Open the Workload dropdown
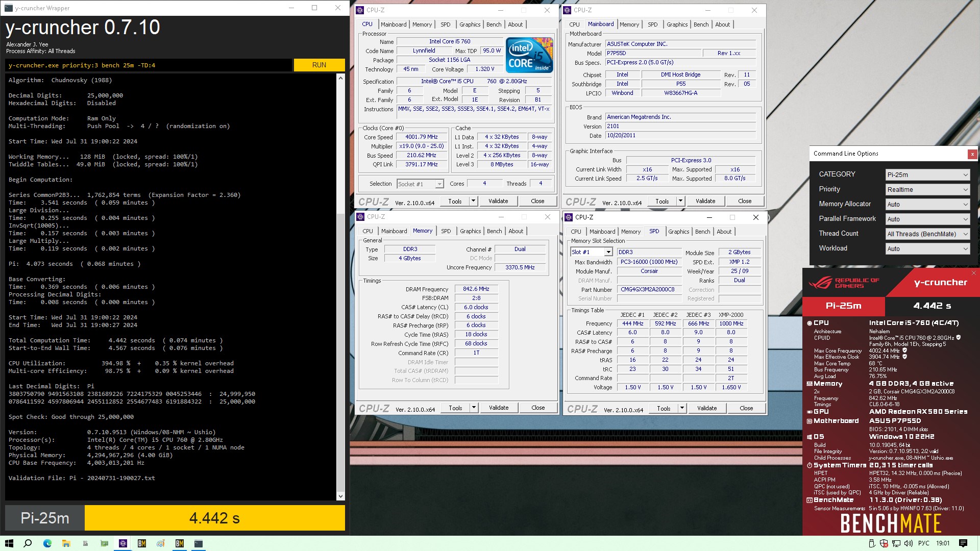This screenshot has width=980, height=551. pyautogui.click(x=927, y=248)
